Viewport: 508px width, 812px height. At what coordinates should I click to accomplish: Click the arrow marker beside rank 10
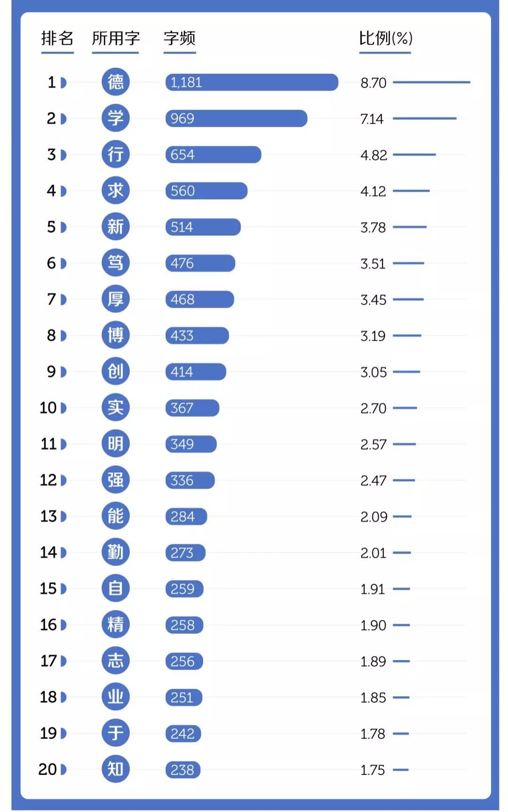63,408
